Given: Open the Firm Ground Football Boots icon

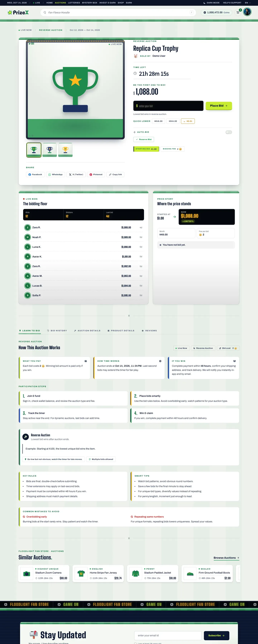Looking at the screenshot, I should tap(190, 574).
